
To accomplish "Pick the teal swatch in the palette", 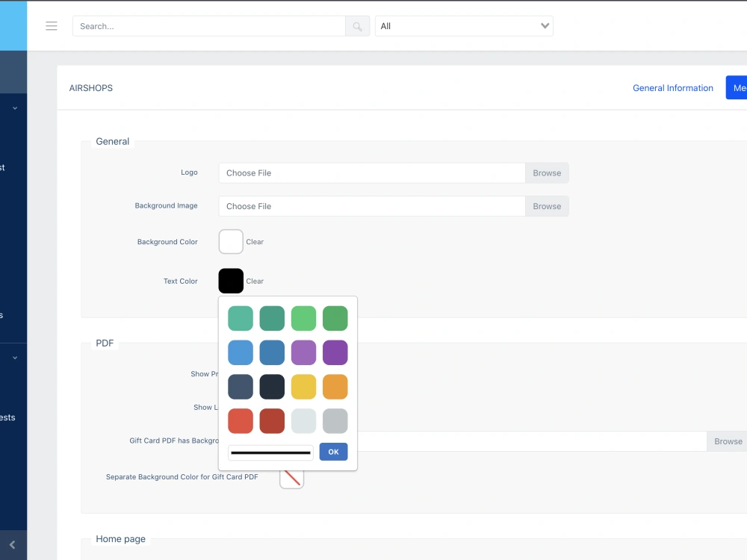I will coord(241,318).
